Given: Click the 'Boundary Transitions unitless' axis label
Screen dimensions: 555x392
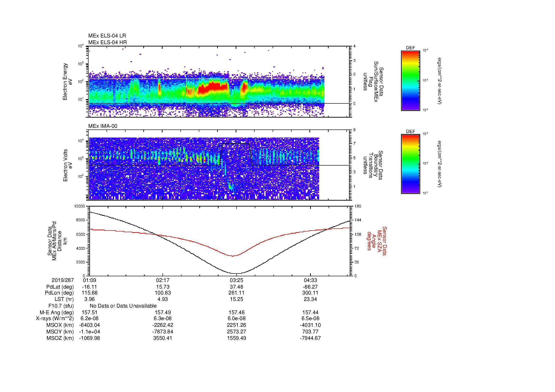Looking at the screenshot, I should [x=373, y=165].
